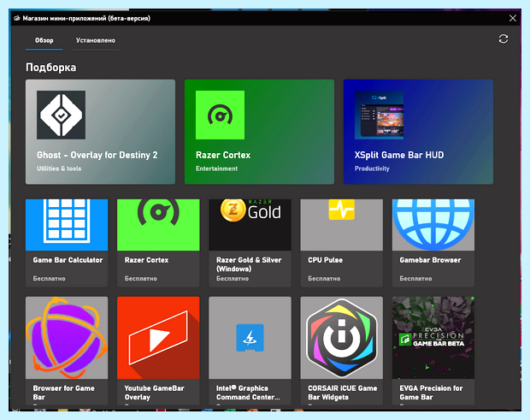This screenshot has height=420, width=530.
Task: Open the XSplit Game Bar HUD title
Action: pyautogui.click(x=399, y=155)
